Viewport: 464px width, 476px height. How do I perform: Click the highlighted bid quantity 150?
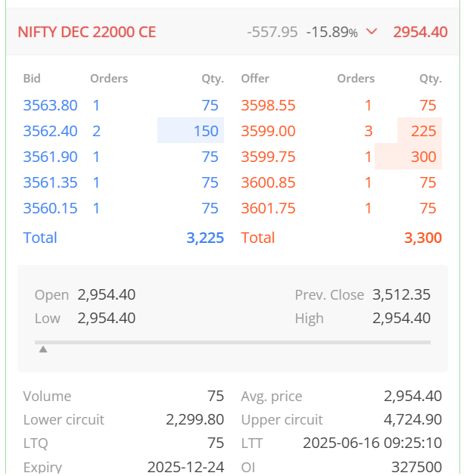191,130
